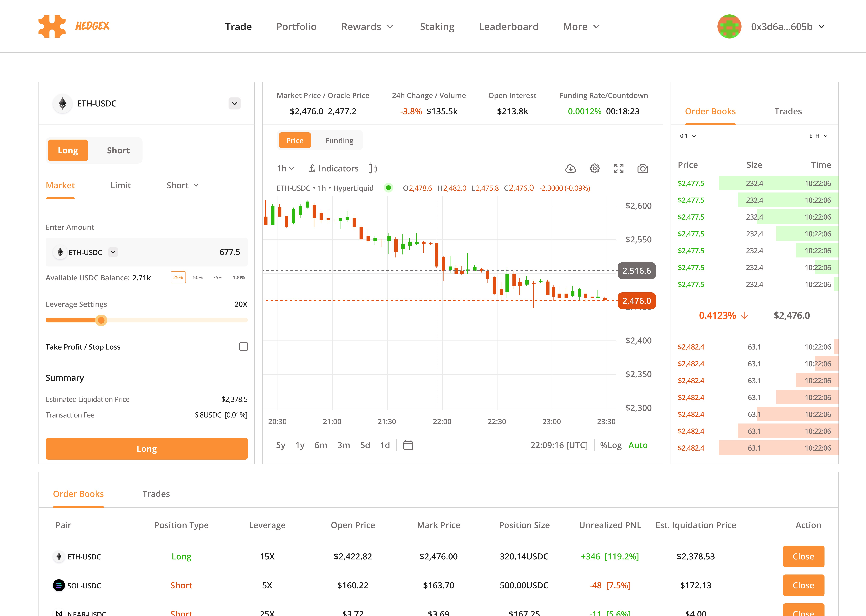866x616 pixels.
Task: Select the Limit order tab
Action: (121, 185)
